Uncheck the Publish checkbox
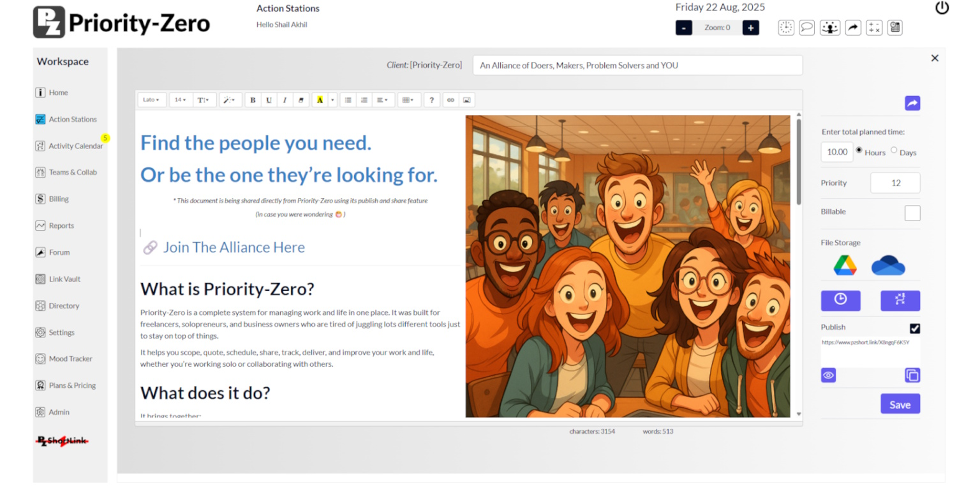 [915, 329]
